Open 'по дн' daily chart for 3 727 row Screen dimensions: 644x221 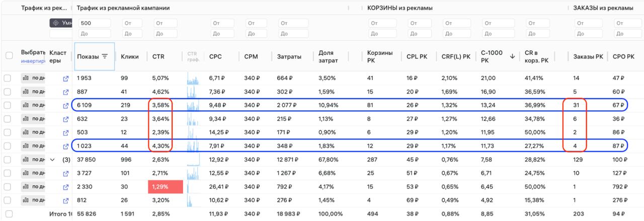[x=33, y=173]
